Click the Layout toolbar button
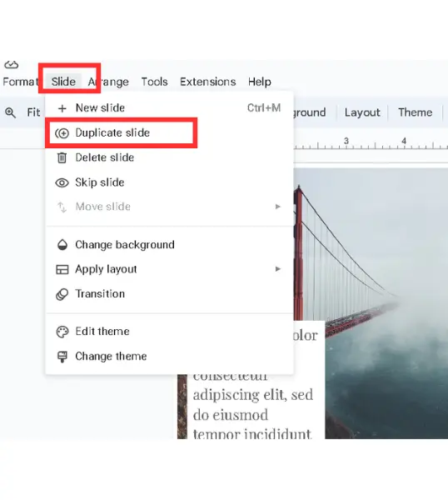 pos(362,112)
